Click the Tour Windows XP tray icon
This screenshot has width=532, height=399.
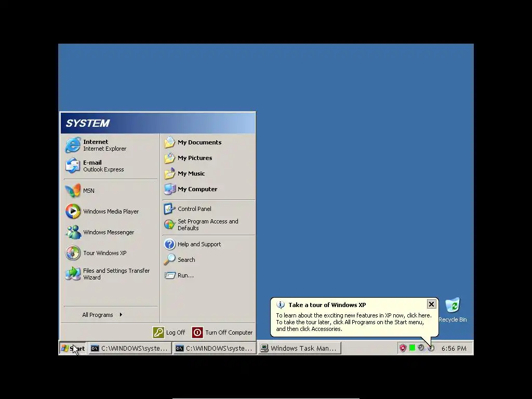pyautogui.click(x=431, y=348)
